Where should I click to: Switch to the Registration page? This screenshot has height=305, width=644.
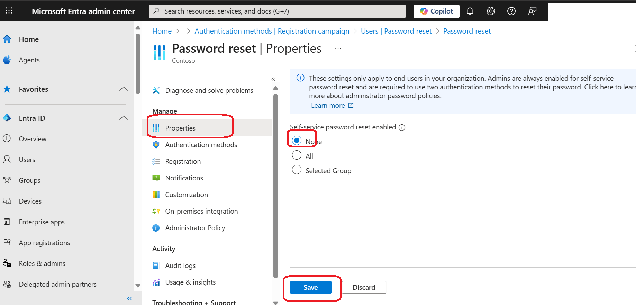[x=183, y=161]
